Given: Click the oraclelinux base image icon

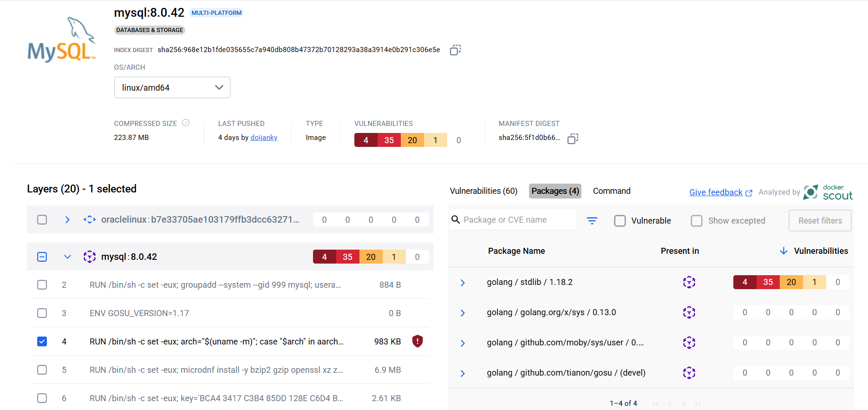Looking at the screenshot, I should [90, 219].
